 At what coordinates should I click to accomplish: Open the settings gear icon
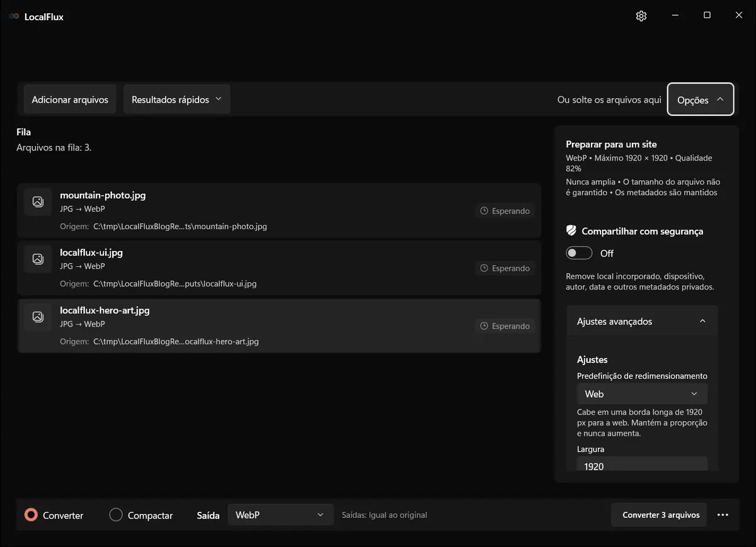coord(641,16)
